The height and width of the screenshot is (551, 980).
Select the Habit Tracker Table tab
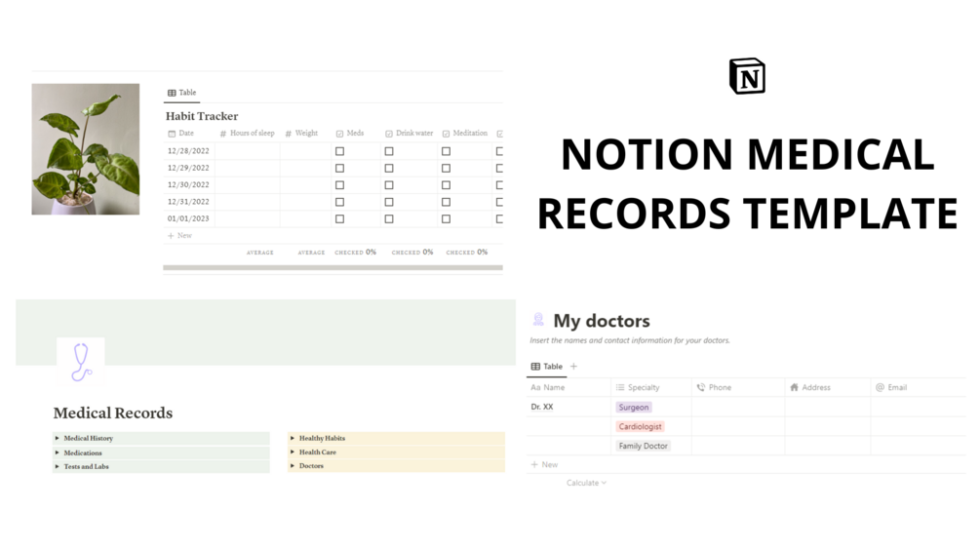(182, 93)
